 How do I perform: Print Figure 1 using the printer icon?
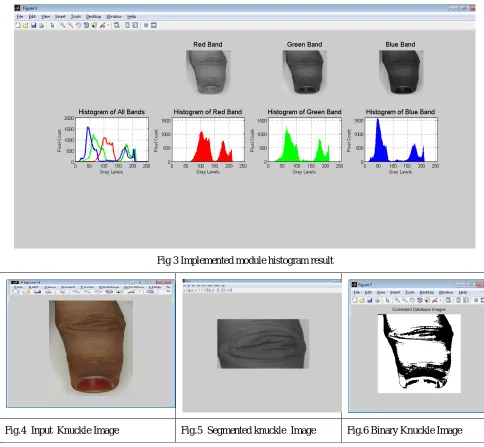[41, 25]
